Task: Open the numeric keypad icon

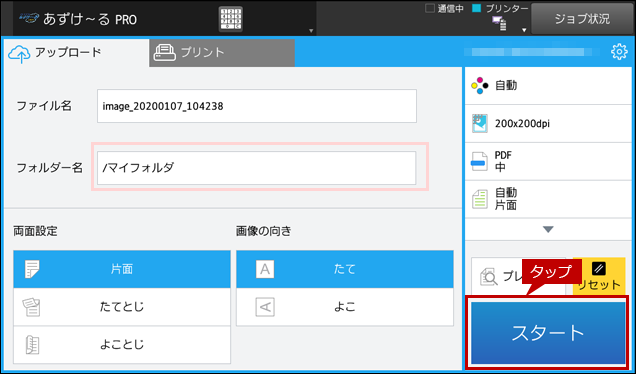Action: coord(231,19)
